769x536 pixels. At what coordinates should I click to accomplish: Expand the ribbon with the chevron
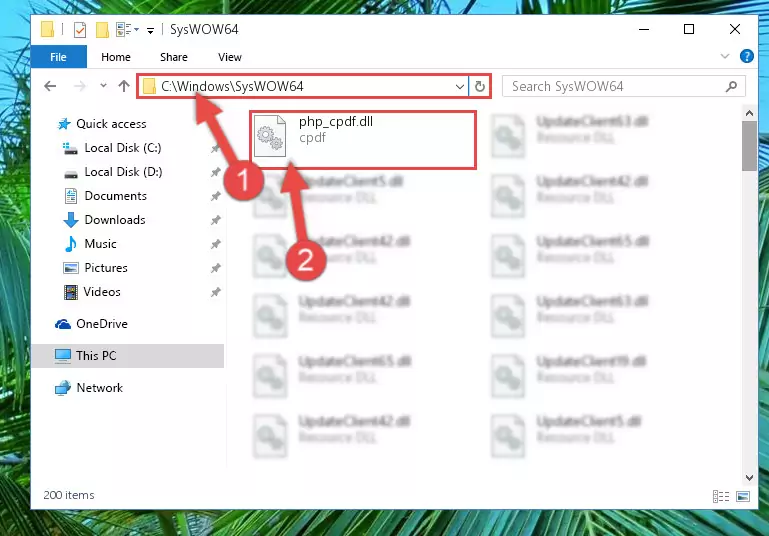[725, 56]
